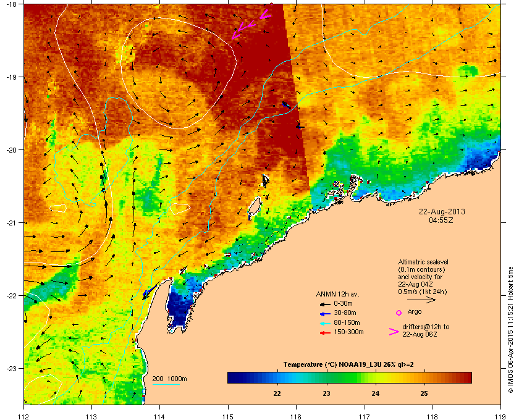Click the 'ANMN 12h av.' heading
Screen dimensions: 519x420
click(x=337, y=294)
